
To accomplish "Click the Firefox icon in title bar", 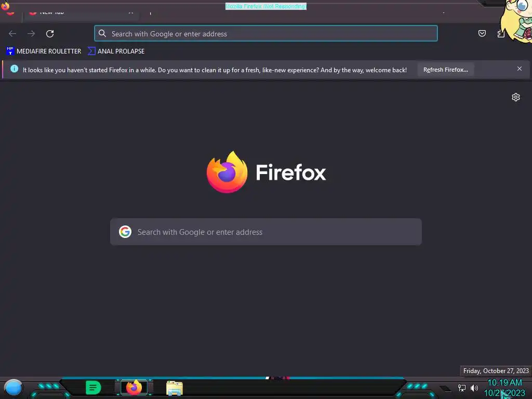I will 5,5.
